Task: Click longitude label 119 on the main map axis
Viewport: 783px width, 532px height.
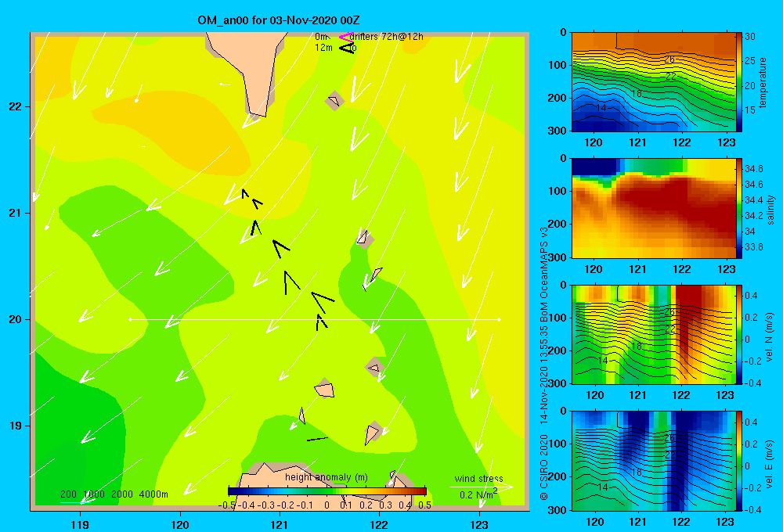Action: [x=80, y=524]
